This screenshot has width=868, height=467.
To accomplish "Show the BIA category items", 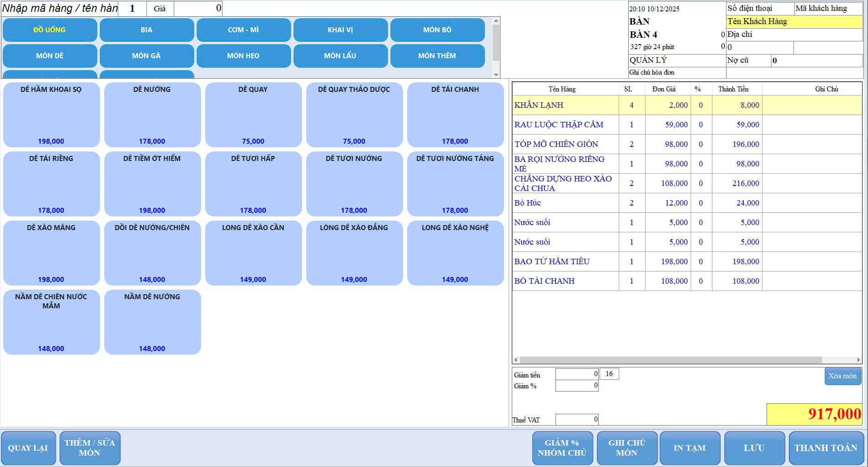I will coord(146,30).
